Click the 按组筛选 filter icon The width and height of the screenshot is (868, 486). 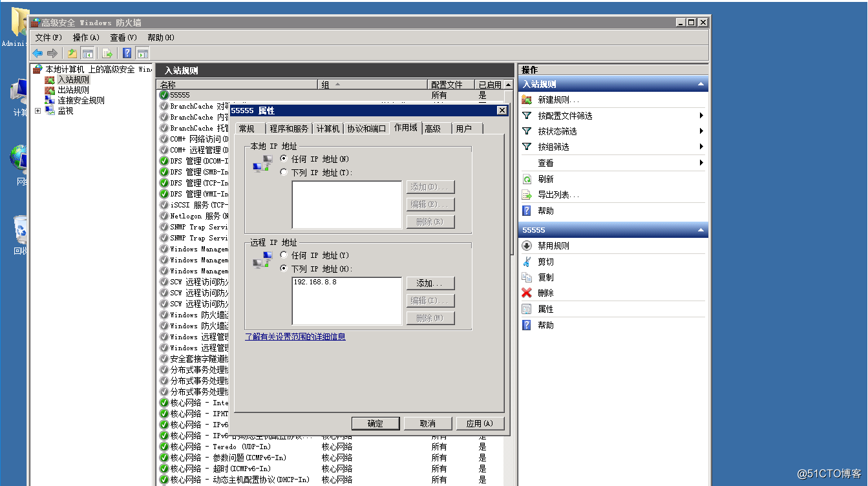coord(527,147)
